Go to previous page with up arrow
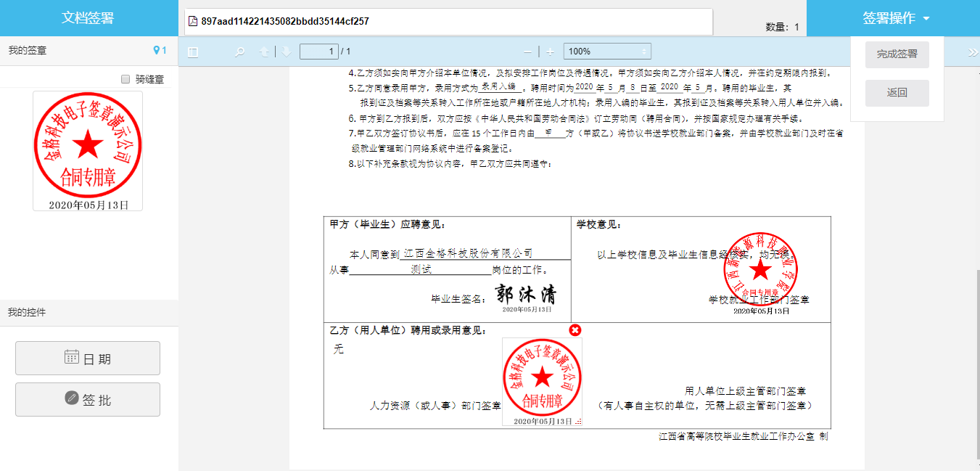The image size is (980, 471). [265, 52]
